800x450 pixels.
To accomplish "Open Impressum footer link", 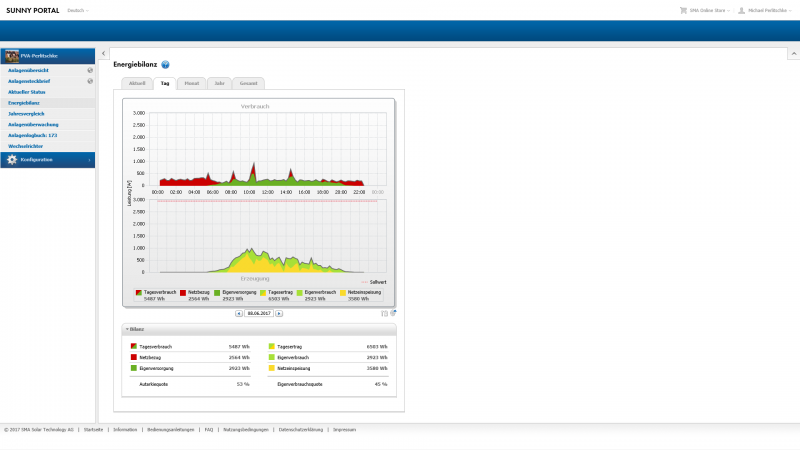I will [344, 430].
